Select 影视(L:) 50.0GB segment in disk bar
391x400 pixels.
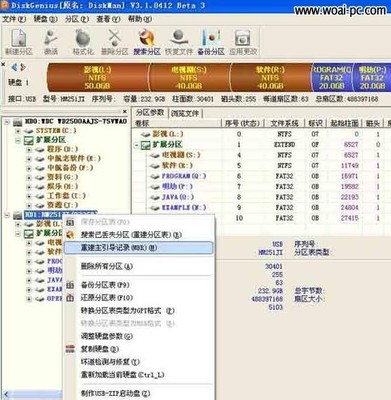(x=97, y=77)
